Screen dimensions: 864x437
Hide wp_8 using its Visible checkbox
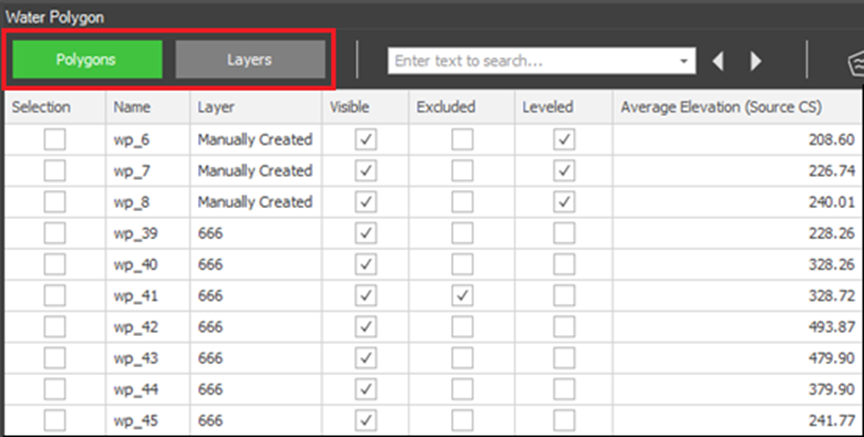[366, 202]
